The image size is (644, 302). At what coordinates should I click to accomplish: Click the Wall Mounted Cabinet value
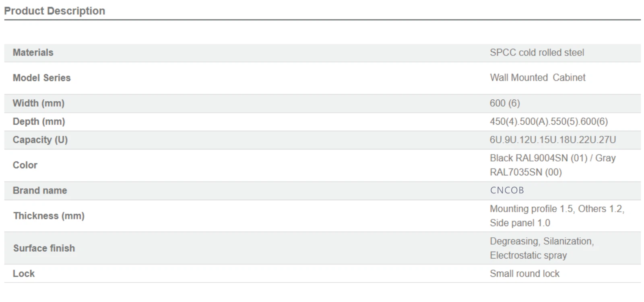(x=537, y=78)
